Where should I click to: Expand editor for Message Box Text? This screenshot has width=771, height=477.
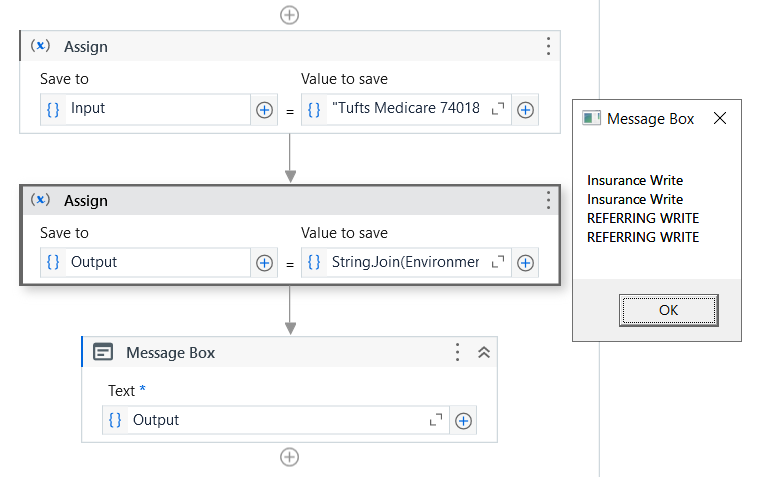tap(436, 420)
